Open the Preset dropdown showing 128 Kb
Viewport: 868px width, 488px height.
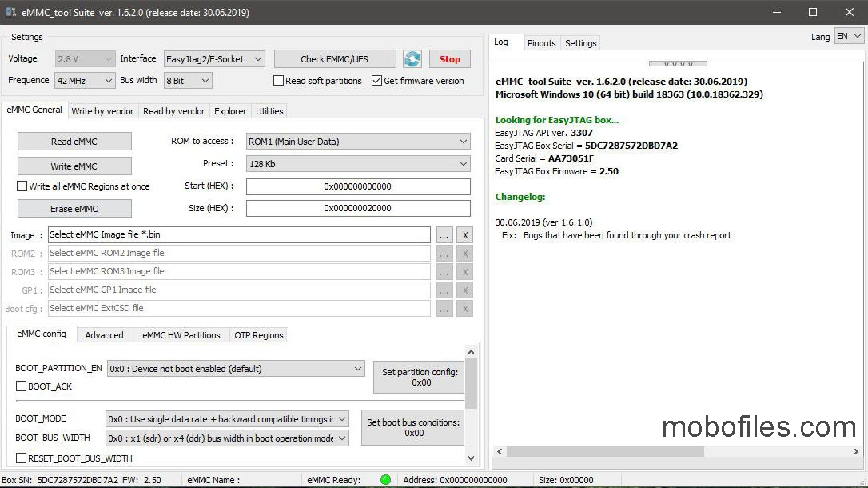[358, 164]
